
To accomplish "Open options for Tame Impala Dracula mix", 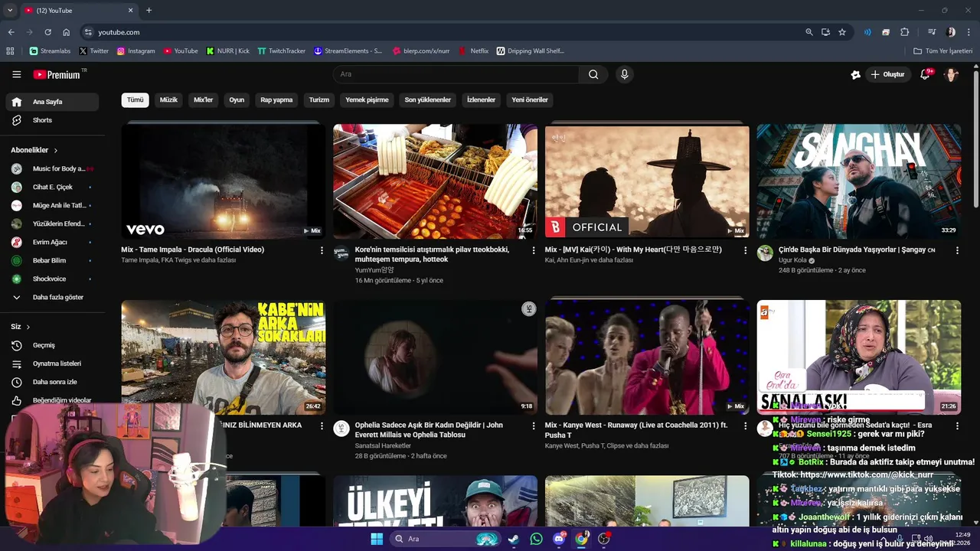I will pyautogui.click(x=322, y=250).
